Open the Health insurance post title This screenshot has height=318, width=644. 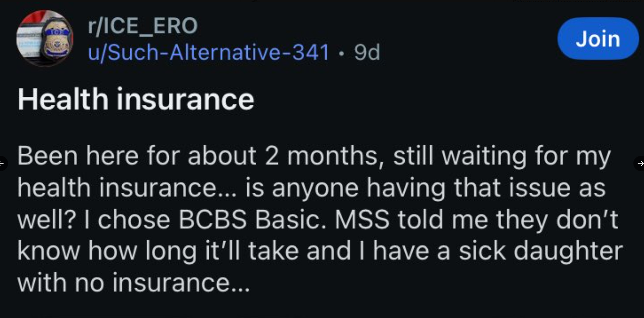point(136,99)
